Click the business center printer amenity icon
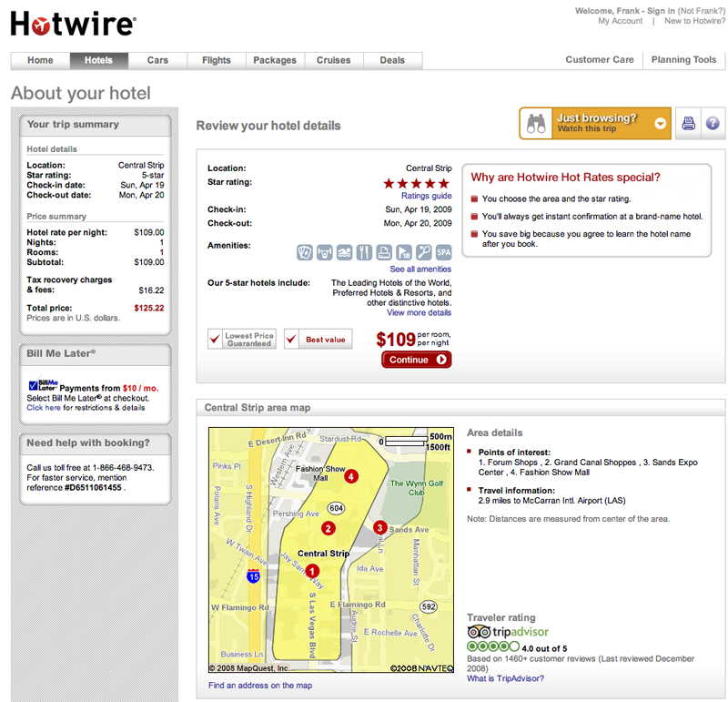This screenshot has height=702, width=728. 384,252
